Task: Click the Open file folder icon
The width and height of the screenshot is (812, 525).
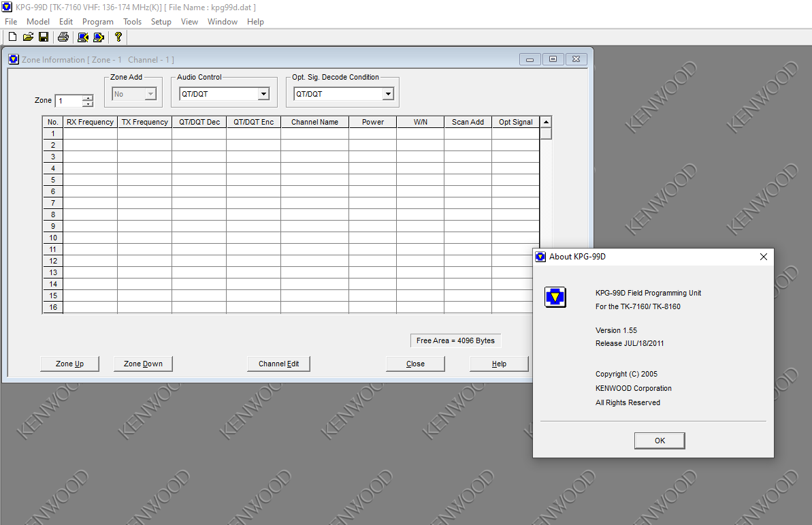Action: (28, 37)
